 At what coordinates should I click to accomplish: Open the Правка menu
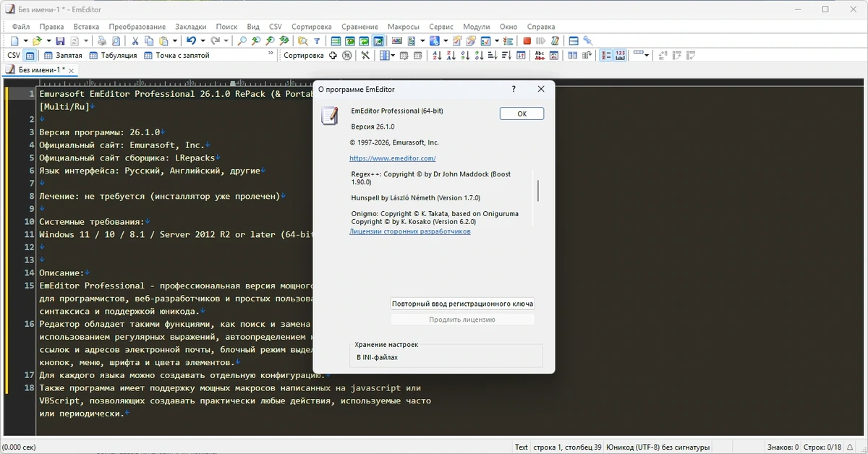tap(51, 27)
